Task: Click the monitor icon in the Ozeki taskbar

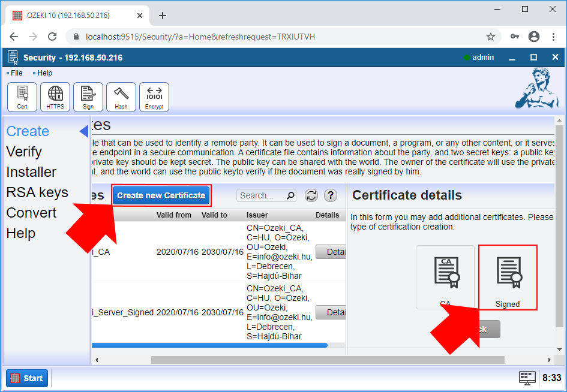Action: click(527, 378)
